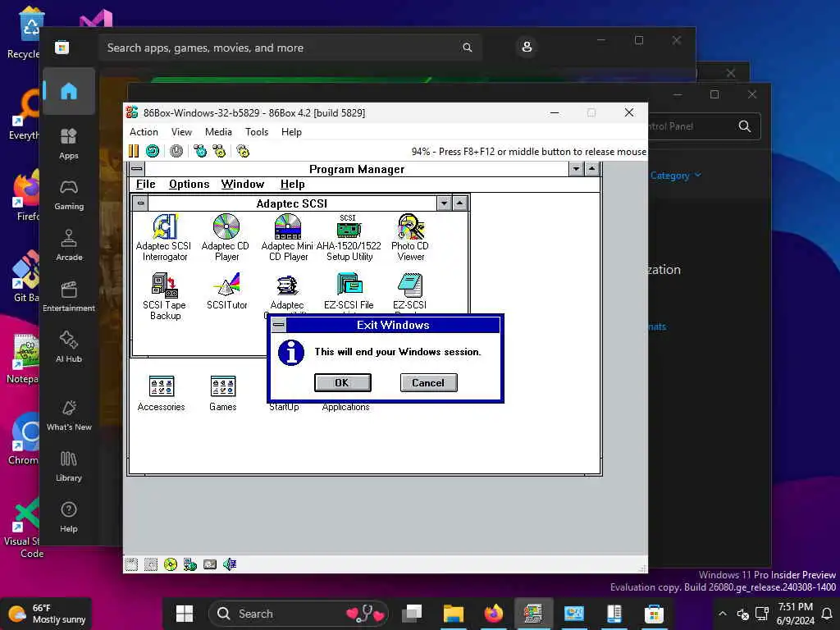Open Apps section in Microsoft Store

pyautogui.click(x=69, y=144)
